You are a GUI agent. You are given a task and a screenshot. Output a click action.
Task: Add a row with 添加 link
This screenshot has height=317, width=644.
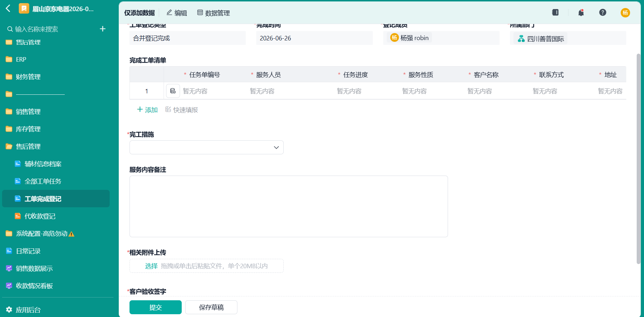[x=148, y=110]
